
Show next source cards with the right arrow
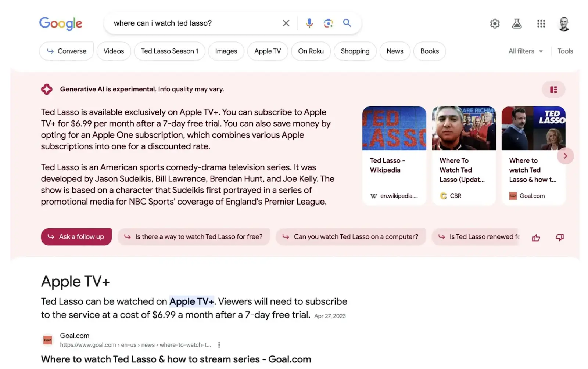coord(565,156)
